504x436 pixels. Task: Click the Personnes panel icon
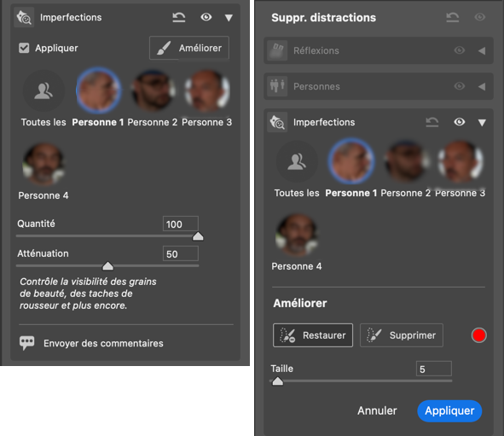[x=277, y=86]
